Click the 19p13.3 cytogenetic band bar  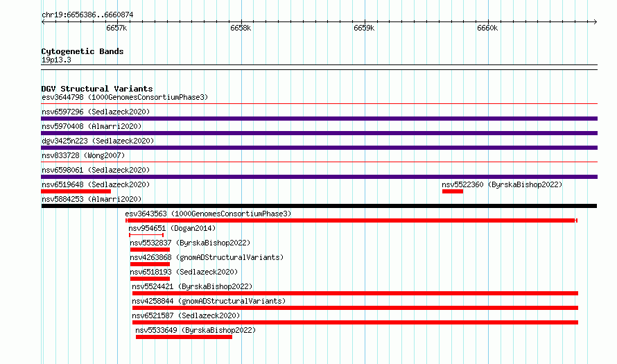[319, 67]
